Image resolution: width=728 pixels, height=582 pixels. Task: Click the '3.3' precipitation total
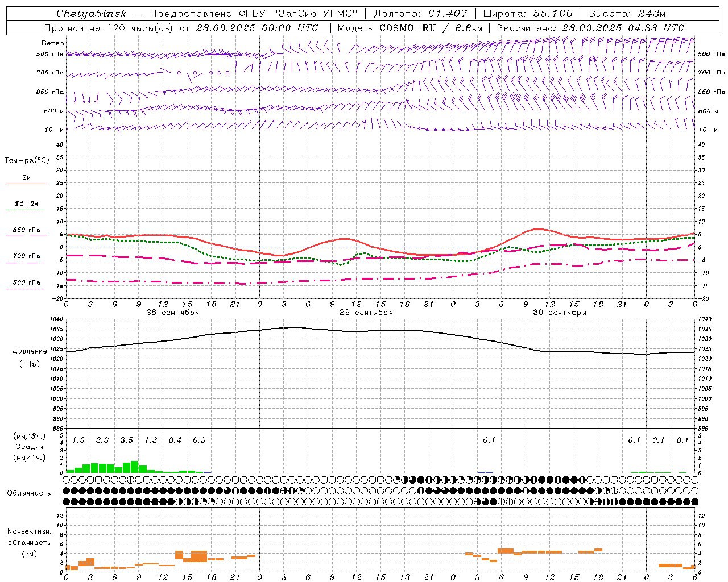(x=102, y=440)
